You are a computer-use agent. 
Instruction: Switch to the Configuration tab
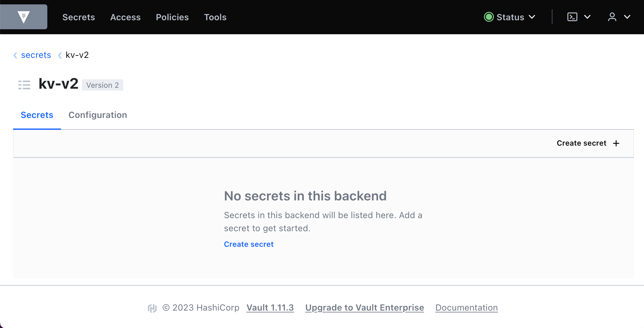98,115
